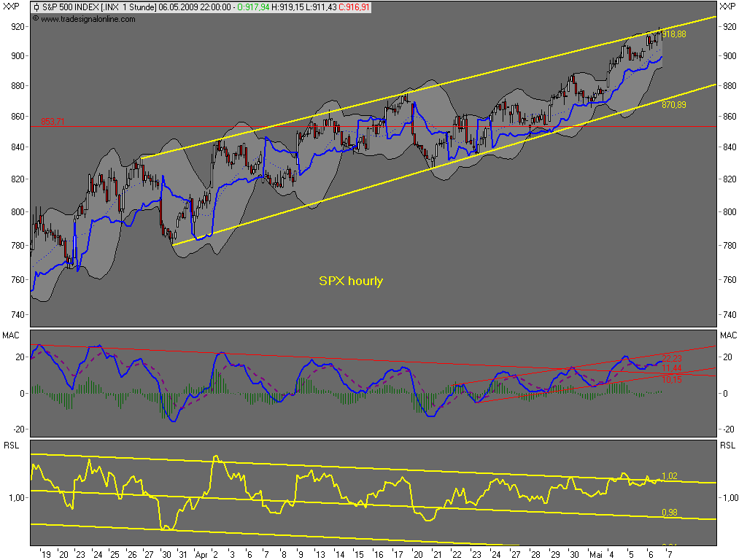Image resolution: width=747 pixels, height=560 pixels.
Task: Click the timestamp 06.05.2009 22:00:00
Action: pos(194,7)
